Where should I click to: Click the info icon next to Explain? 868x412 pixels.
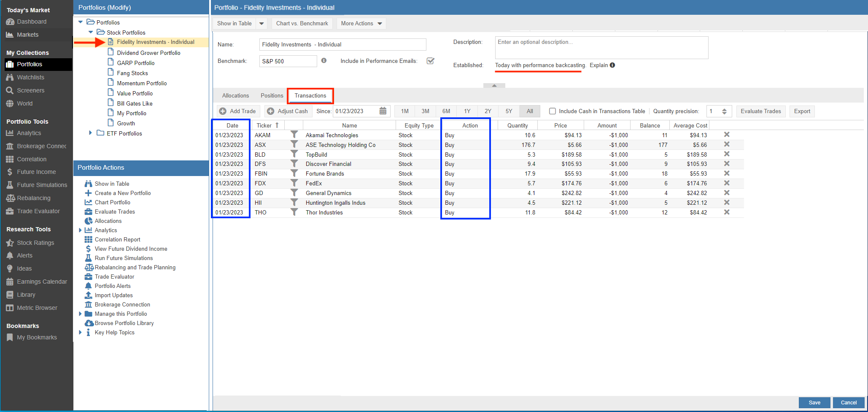612,65
